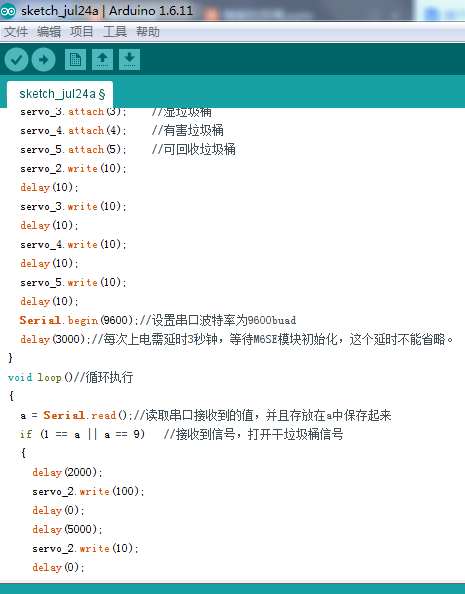Open the 编辑 menu
The height and width of the screenshot is (594, 465).
pos(49,31)
